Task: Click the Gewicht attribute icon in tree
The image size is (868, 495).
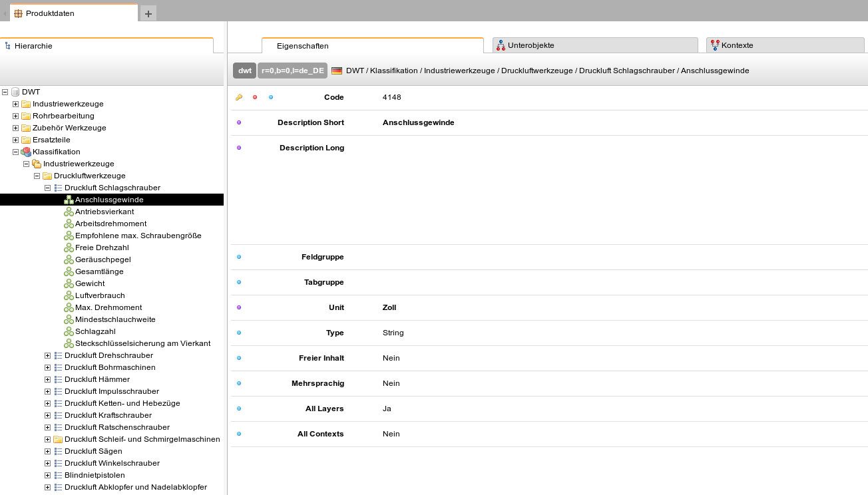Action: point(69,283)
